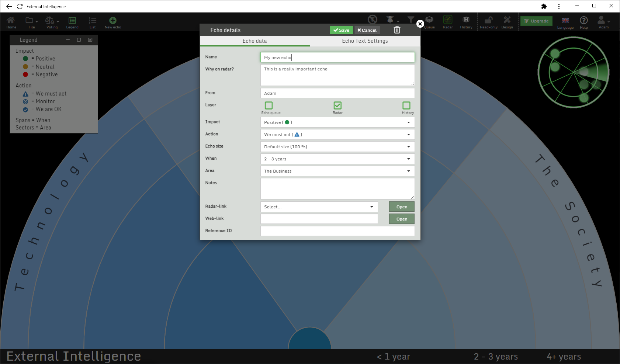This screenshot has height=364, width=620.
Task: Open the Radar-link Select dropdown
Action: tap(319, 207)
